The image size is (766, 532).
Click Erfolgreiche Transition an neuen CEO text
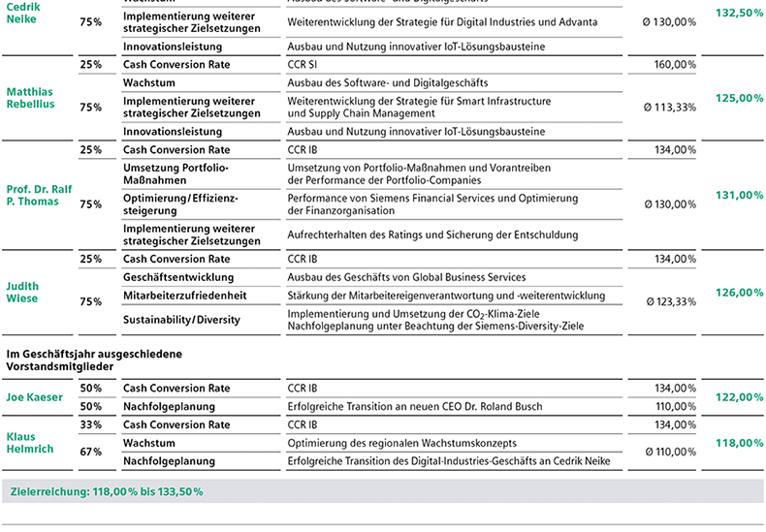(415, 406)
